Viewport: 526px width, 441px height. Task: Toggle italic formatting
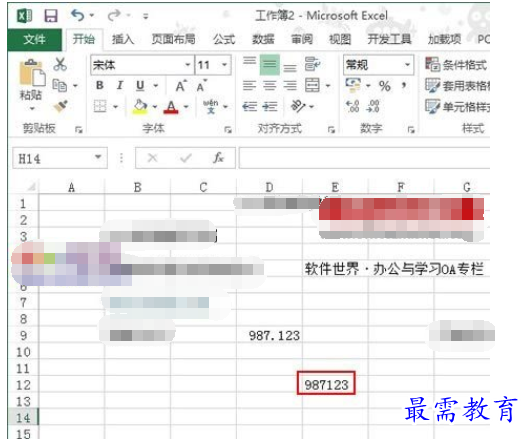point(120,86)
